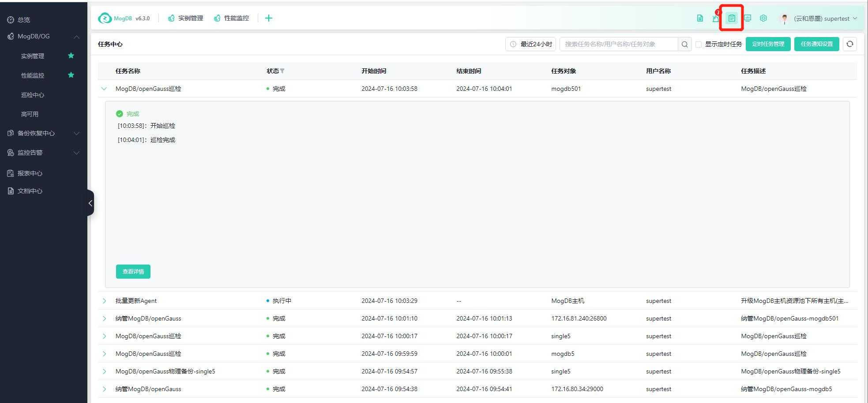Switch to the 实例管理 top tab
868x403 pixels.
click(185, 18)
